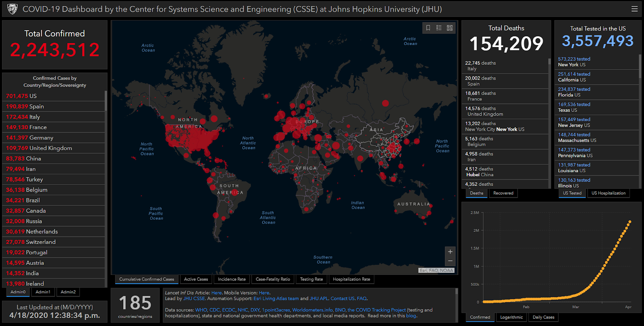Click the confirmed cases list scrollbar
This screenshot has width=644, height=326.
[x=106, y=101]
